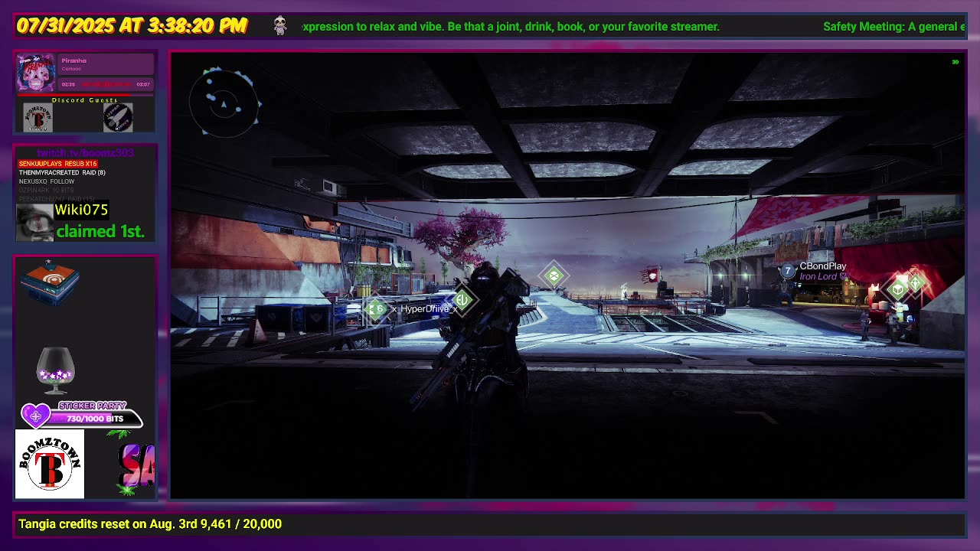Click the number 7 badge by CBondPlay
Screen dimensions: 980x551
[787, 271]
